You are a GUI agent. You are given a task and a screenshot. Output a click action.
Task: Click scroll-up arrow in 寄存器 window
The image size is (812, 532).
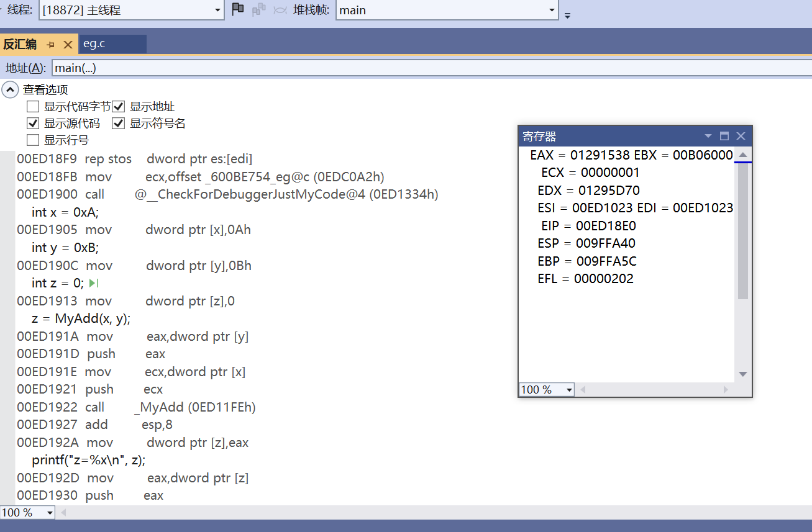coord(742,155)
